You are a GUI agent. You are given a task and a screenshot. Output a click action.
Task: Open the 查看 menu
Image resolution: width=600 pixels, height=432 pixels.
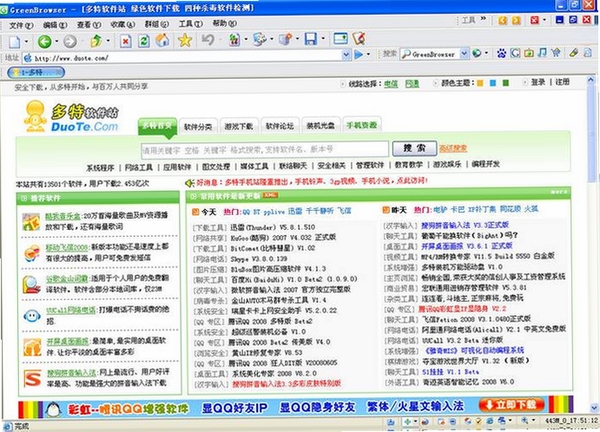(x=89, y=24)
